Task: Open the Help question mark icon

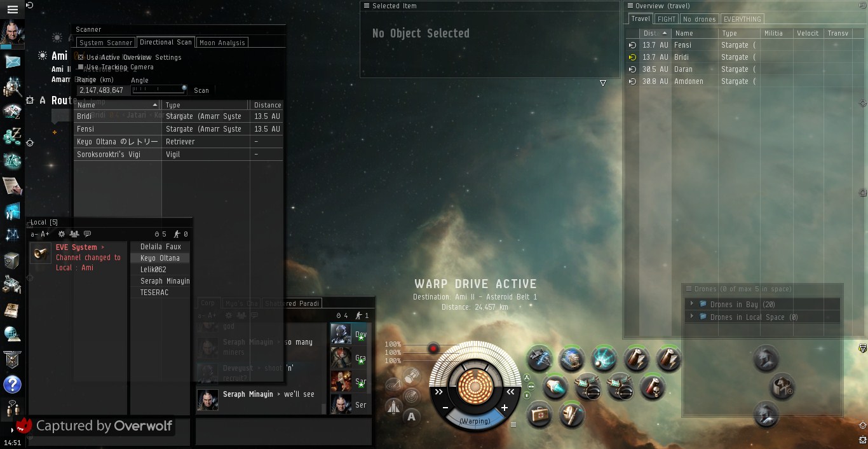Action: coord(12,383)
